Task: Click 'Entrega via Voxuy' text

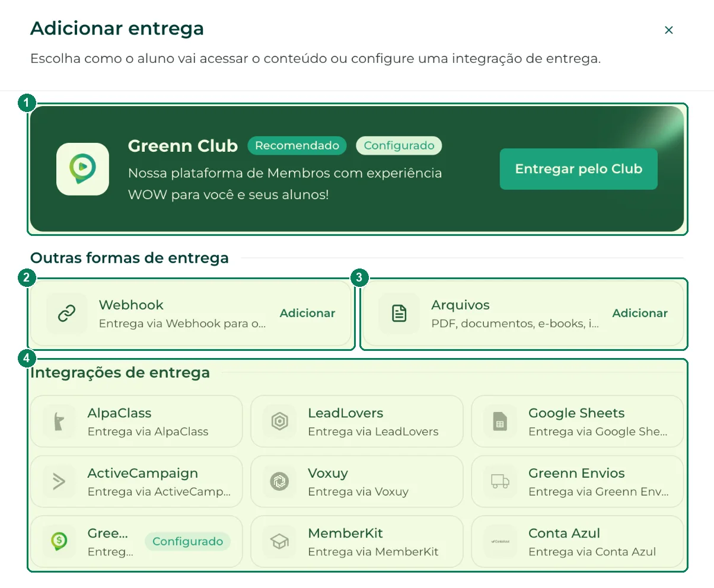Action: point(358,492)
